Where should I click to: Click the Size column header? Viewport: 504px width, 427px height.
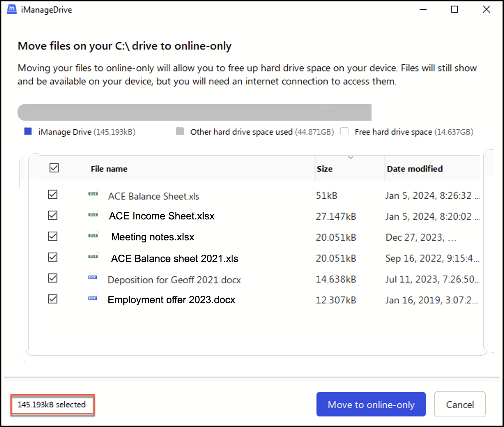click(x=324, y=169)
